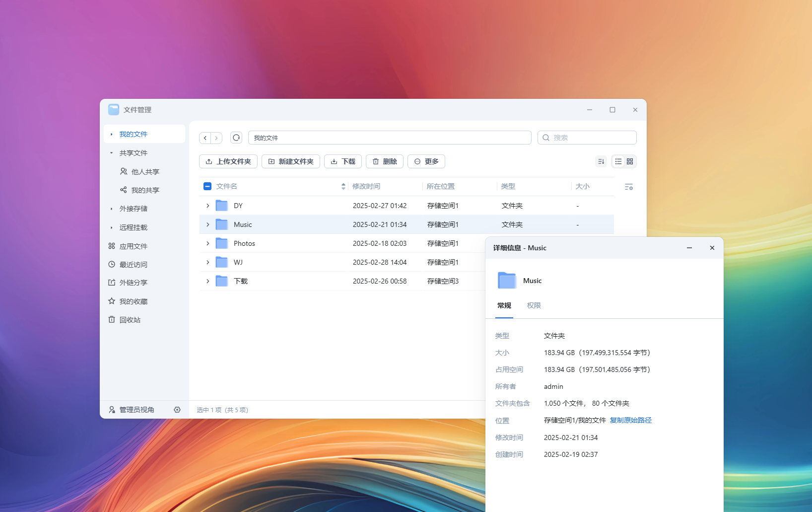Viewport: 812px width, 512px height.
Task: Expand 远程挂载 in sidebar
Action: pyautogui.click(x=111, y=227)
